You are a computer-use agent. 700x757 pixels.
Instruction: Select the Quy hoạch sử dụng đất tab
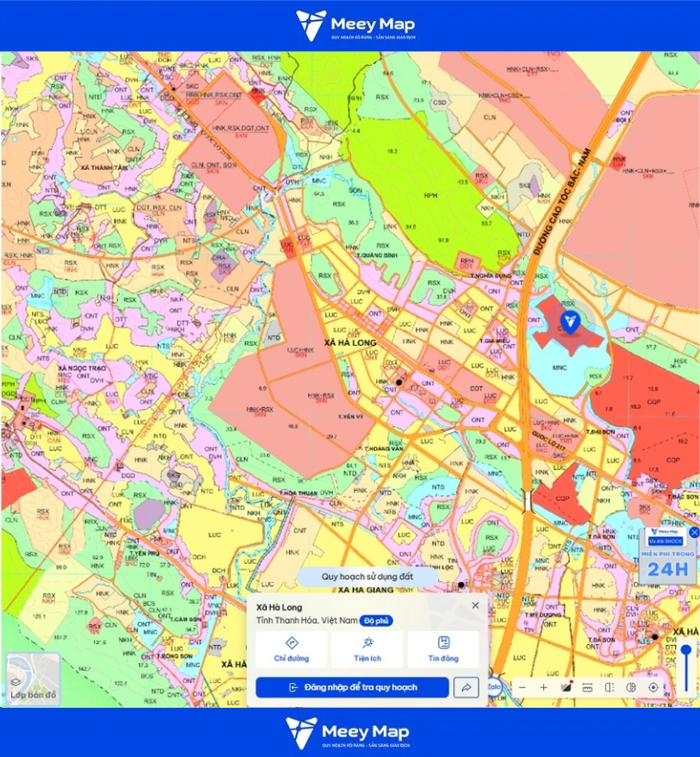367,576
